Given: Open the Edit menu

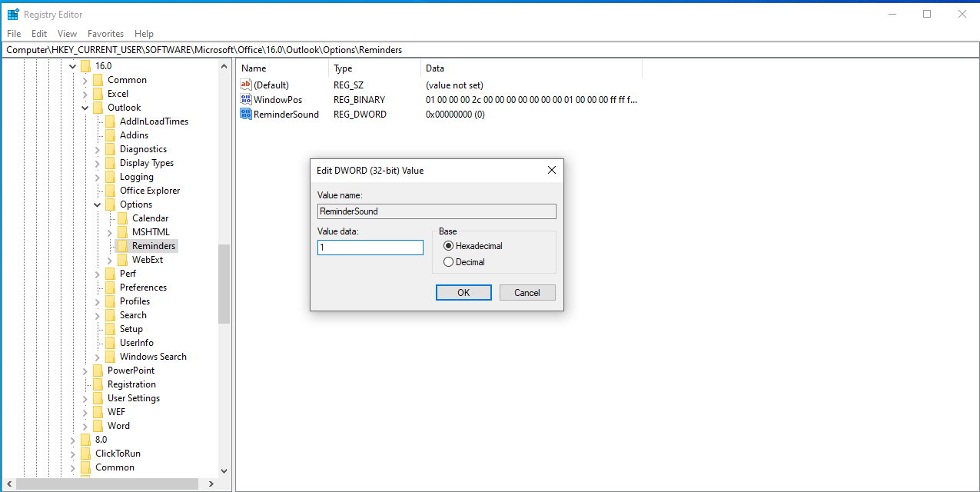Looking at the screenshot, I should click(39, 34).
